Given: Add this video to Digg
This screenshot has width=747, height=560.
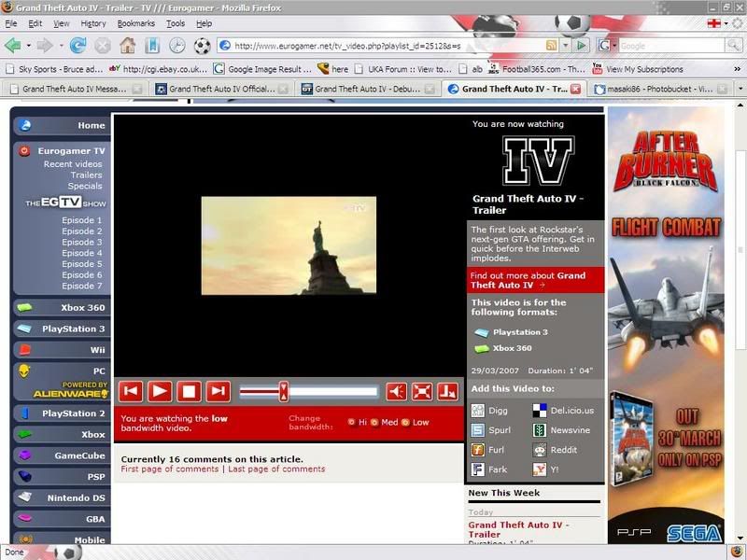Looking at the screenshot, I should coord(489,411).
